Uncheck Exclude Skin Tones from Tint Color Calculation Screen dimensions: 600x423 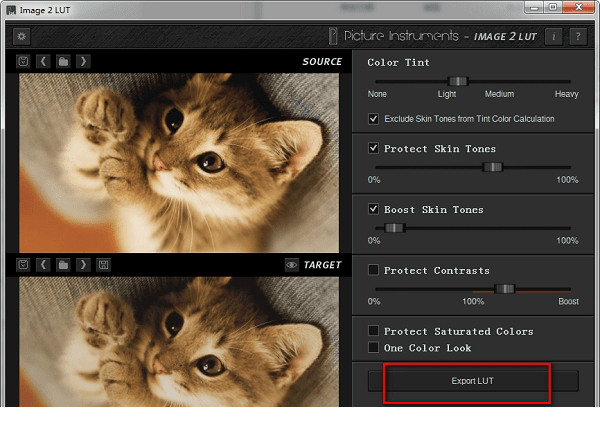pos(373,119)
